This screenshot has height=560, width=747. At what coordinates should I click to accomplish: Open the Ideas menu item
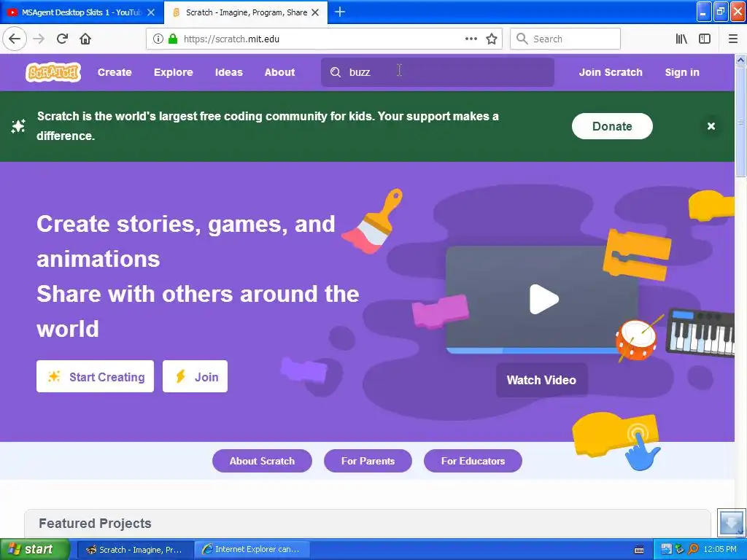pyautogui.click(x=228, y=72)
